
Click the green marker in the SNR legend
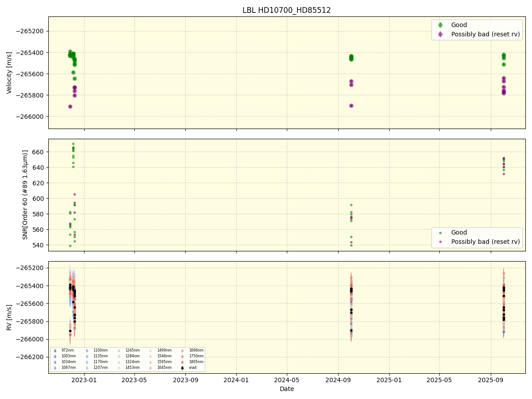pyautogui.click(x=440, y=233)
